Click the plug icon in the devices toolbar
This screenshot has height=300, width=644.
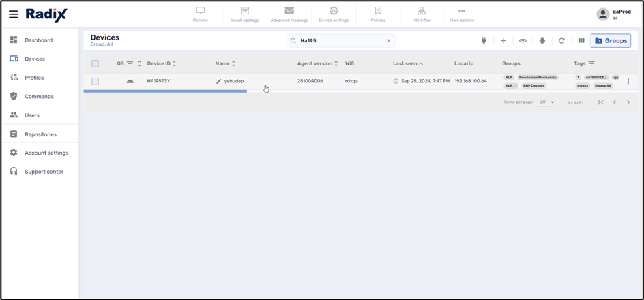point(484,41)
